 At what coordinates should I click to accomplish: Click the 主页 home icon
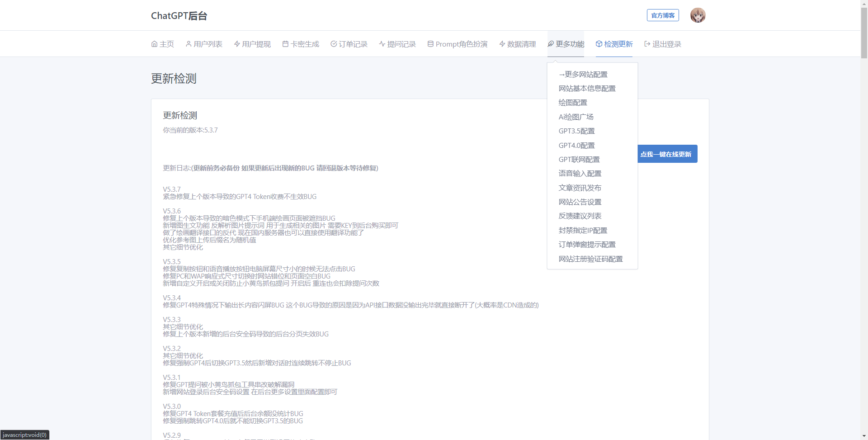(154, 44)
